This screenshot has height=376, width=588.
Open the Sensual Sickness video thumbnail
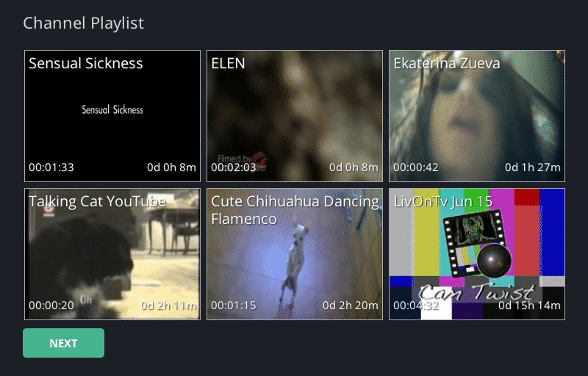112,117
